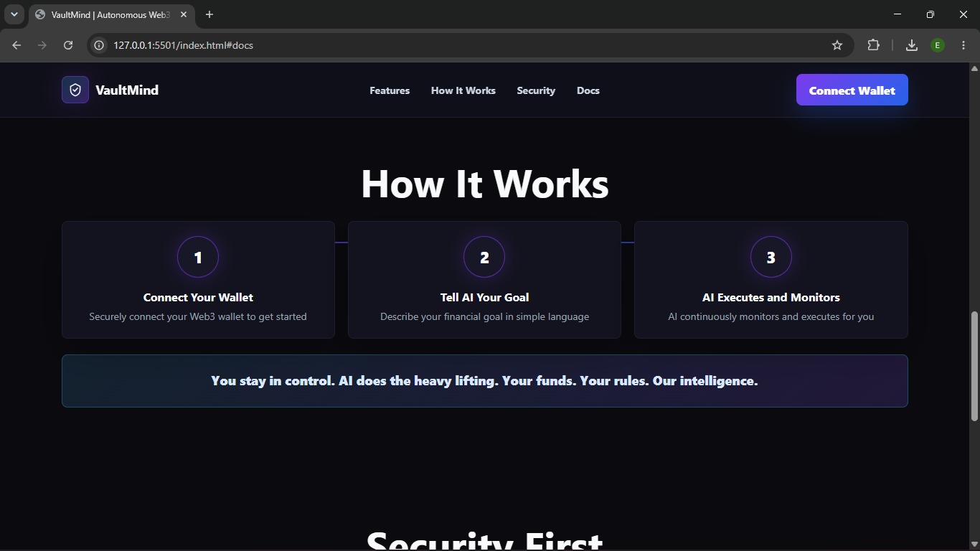Minimize the browser window
980x551 pixels.
[897, 14]
